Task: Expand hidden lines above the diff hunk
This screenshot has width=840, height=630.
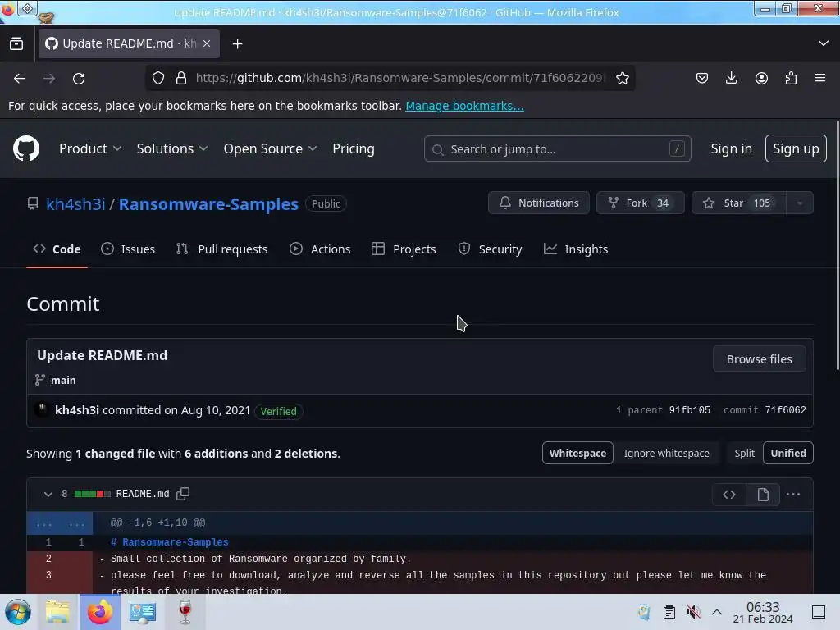Action: coord(59,523)
